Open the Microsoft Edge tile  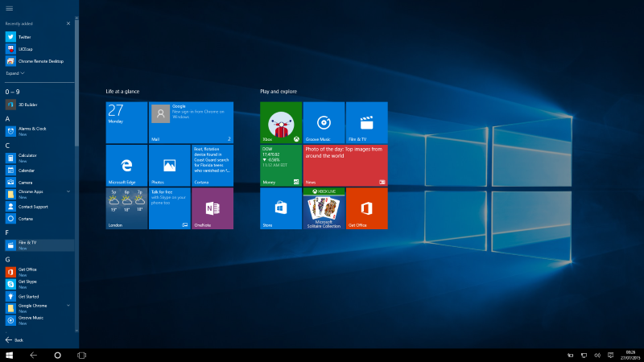coord(126,166)
